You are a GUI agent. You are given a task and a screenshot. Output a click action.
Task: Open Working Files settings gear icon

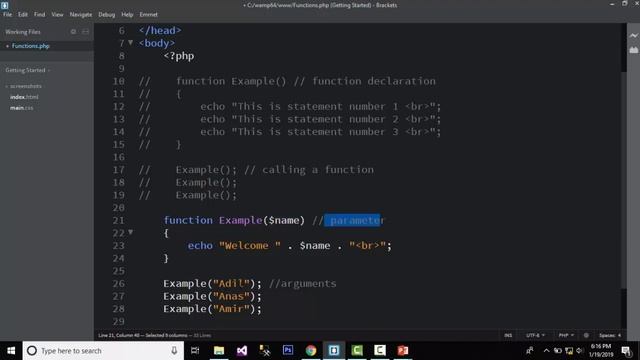(x=73, y=31)
